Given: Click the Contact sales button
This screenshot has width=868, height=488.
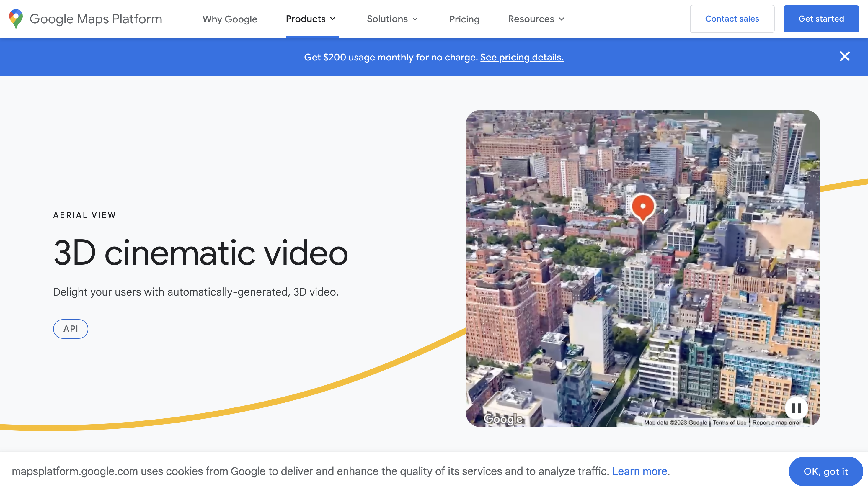Looking at the screenshot, I should 732,19.
